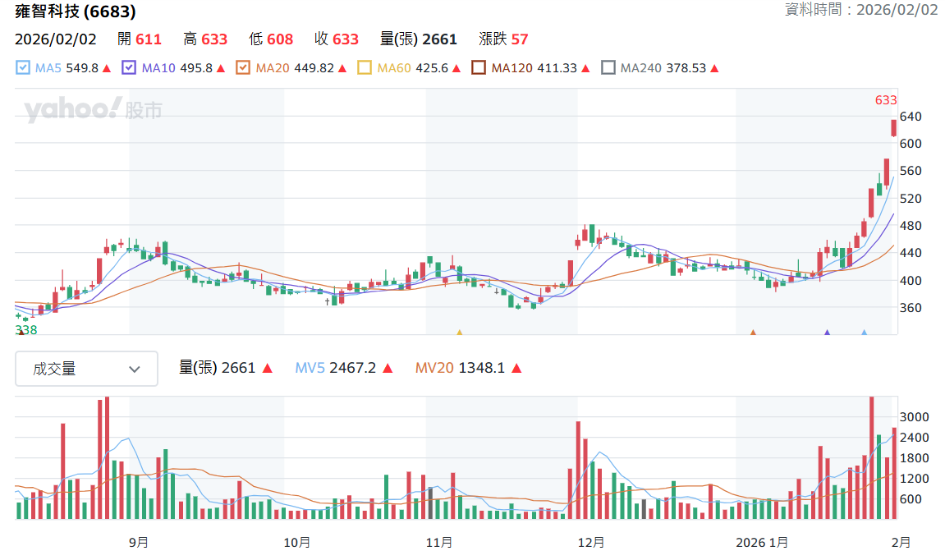Click the latest red candlestick at 633

pos(894,128)
